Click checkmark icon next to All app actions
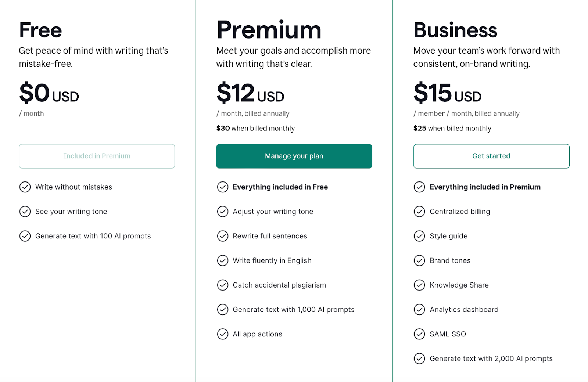The image size is (588, 382). click(223, 334)
